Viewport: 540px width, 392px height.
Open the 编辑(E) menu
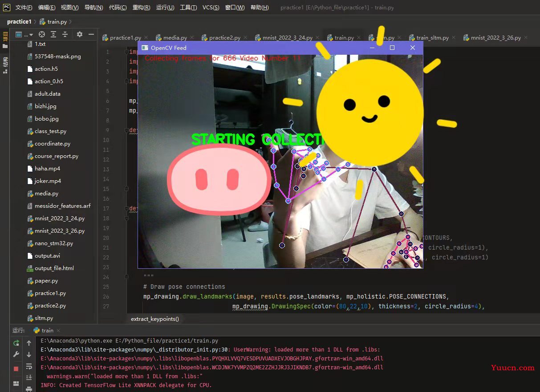47,8
